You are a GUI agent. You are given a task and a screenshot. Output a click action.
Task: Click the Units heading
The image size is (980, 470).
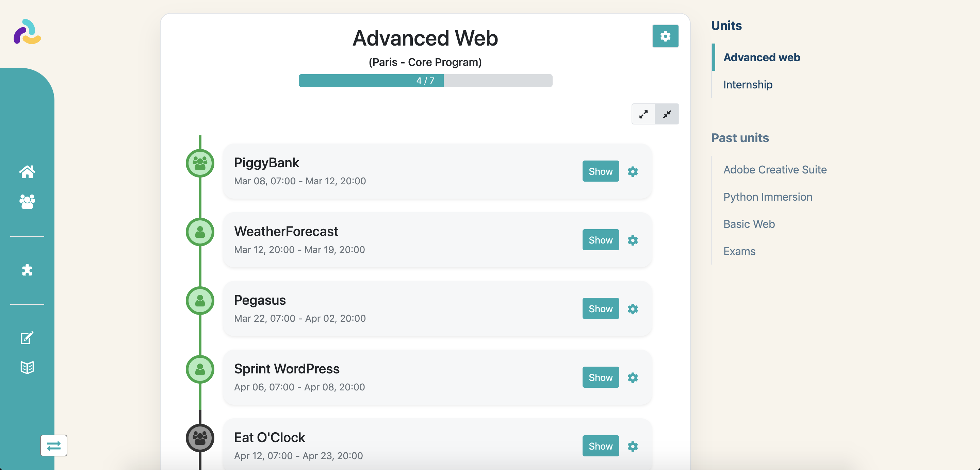click(x=726, y=26)
